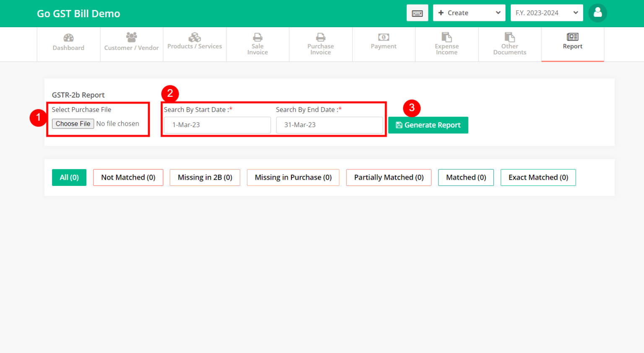Activate the Exact Matched (0) filter
This screenshot has width=644, height=353.
[538, 177]
